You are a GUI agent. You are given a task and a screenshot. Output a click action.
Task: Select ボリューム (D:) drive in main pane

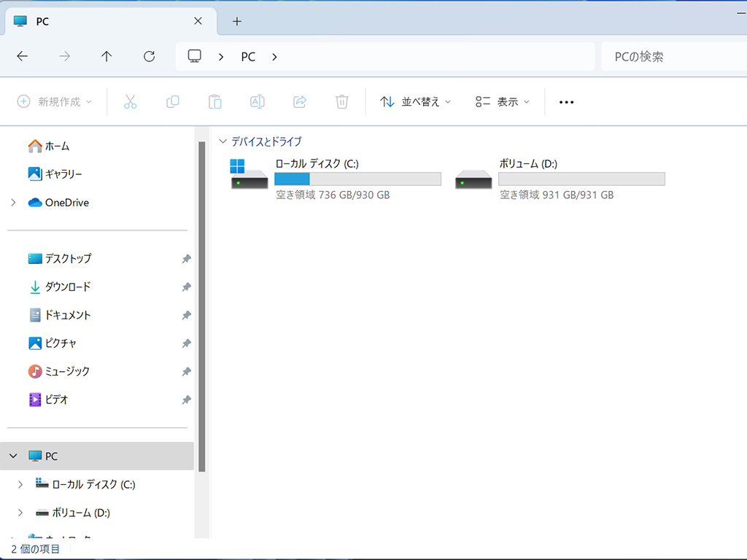tap(560, 179)
